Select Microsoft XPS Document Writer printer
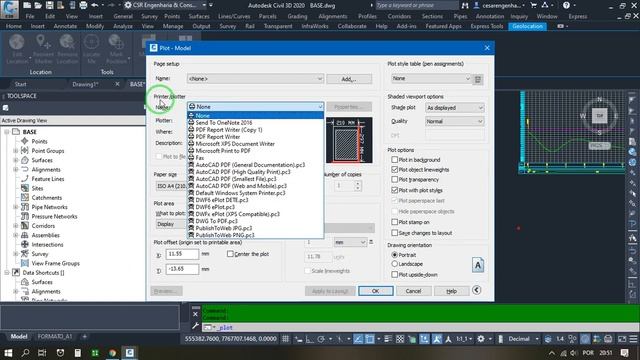Image resolution: width=640 pixels, height=360 pixels. [x=235, y=144]
